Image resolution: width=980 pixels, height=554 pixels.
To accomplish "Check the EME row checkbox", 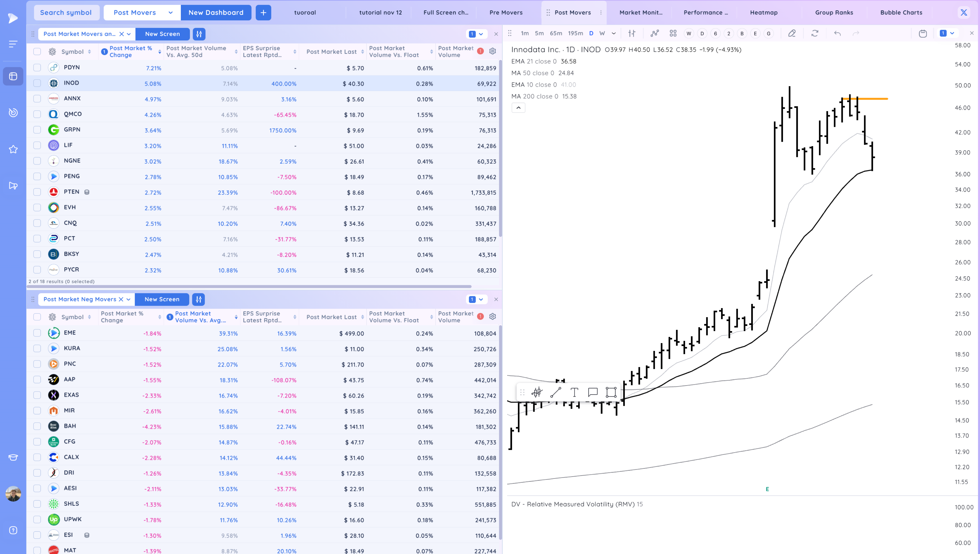I will (37, 333).
